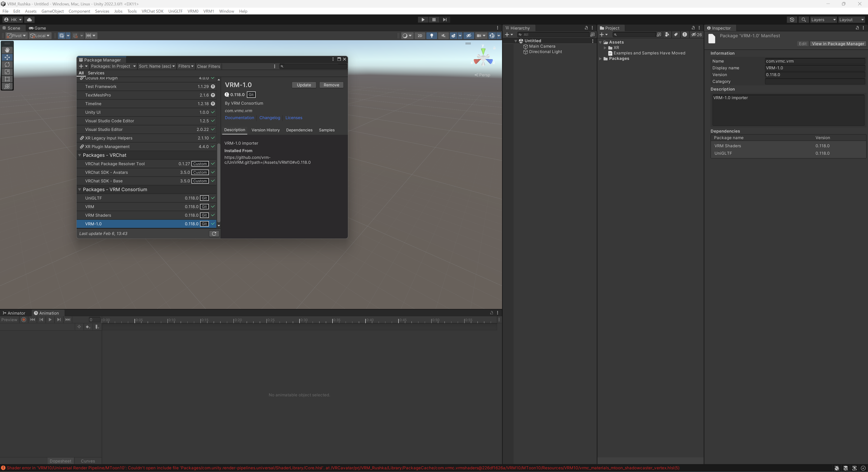Open the Pivot handle position dropdown
The image size is (868, 472).
click(x=16, y=36)
